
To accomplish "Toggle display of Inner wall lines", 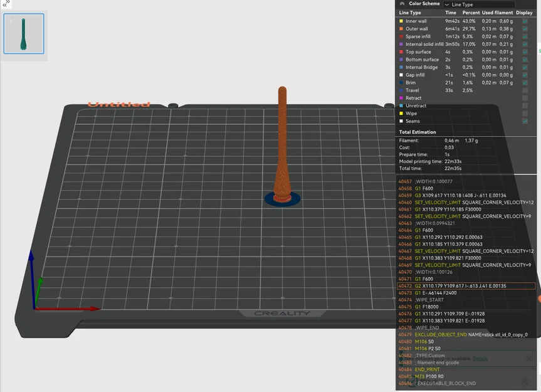I will click(x=525, y=21).
